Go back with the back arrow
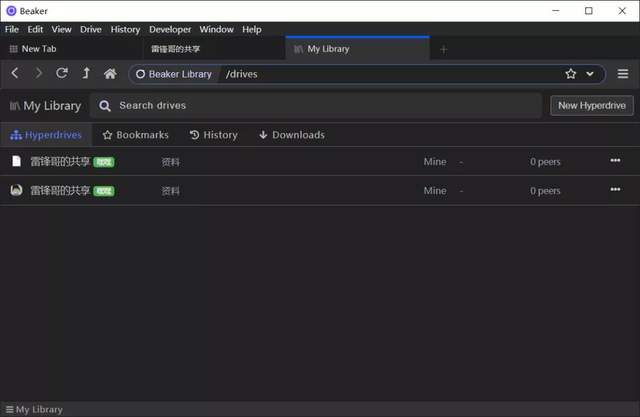This screenshot has width=640, height=417. tap(15, 73)
